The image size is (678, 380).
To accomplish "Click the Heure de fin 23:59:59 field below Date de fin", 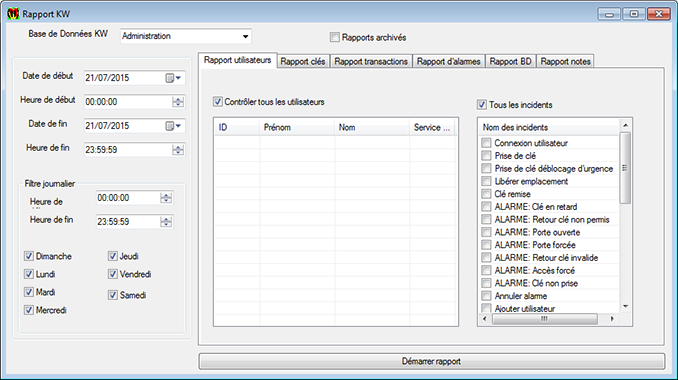I will click(x=134, y=150).
